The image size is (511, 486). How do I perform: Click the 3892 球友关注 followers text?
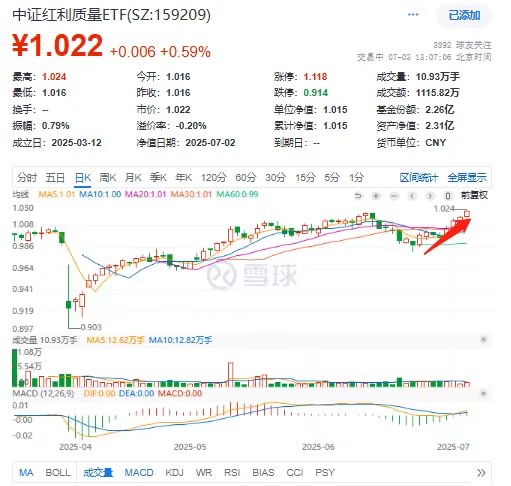coord(462,45)
